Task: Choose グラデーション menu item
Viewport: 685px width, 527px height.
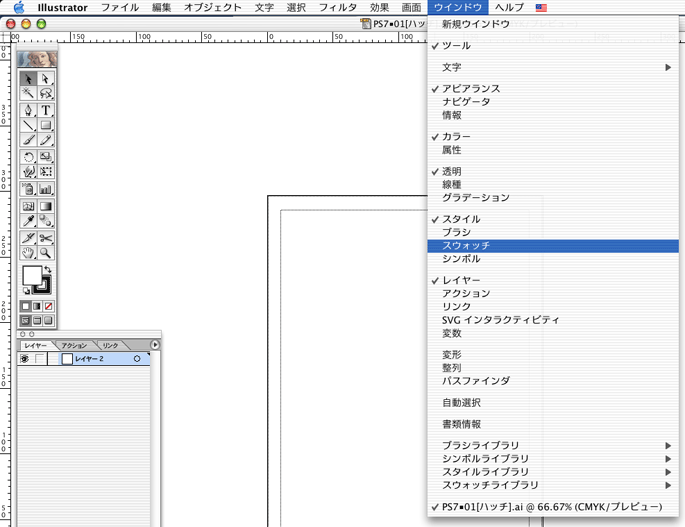Action: 553,198
